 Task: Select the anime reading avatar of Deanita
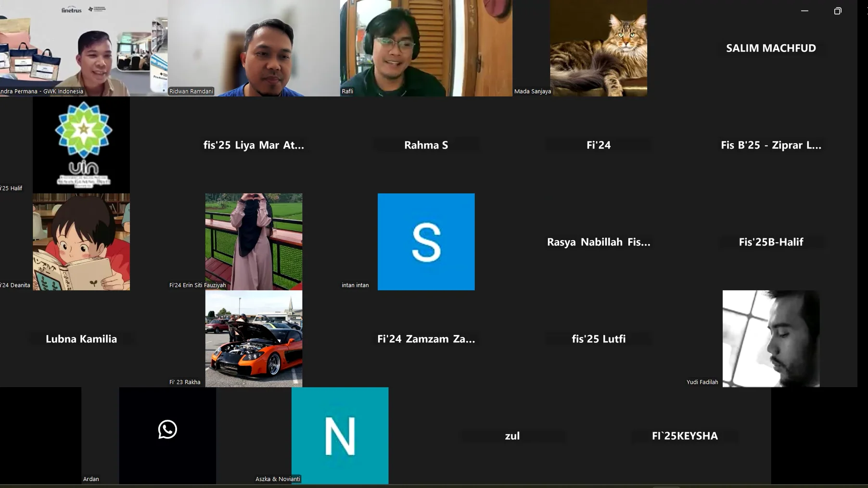[x=81, y=242]
